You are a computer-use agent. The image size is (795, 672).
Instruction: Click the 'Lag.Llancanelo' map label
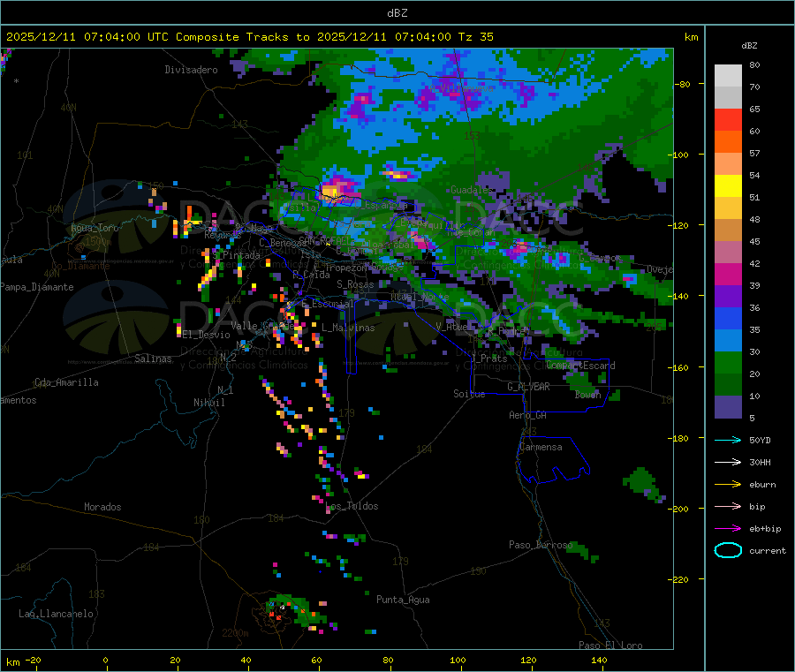56,614
